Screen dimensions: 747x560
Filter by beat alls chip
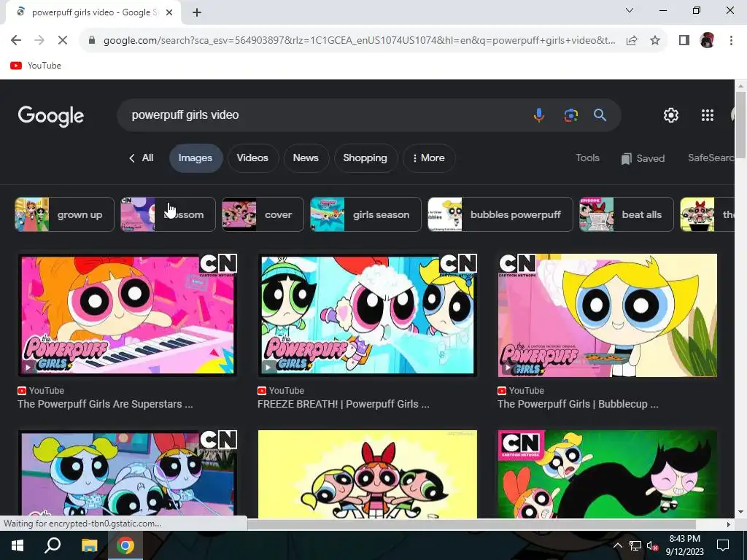[626, 214]
